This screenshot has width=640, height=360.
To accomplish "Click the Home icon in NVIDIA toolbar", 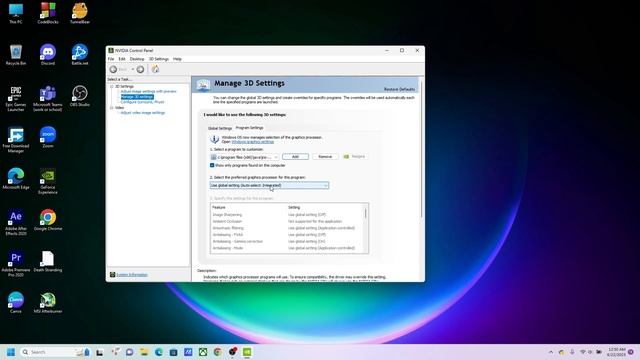I will (155, 69).
